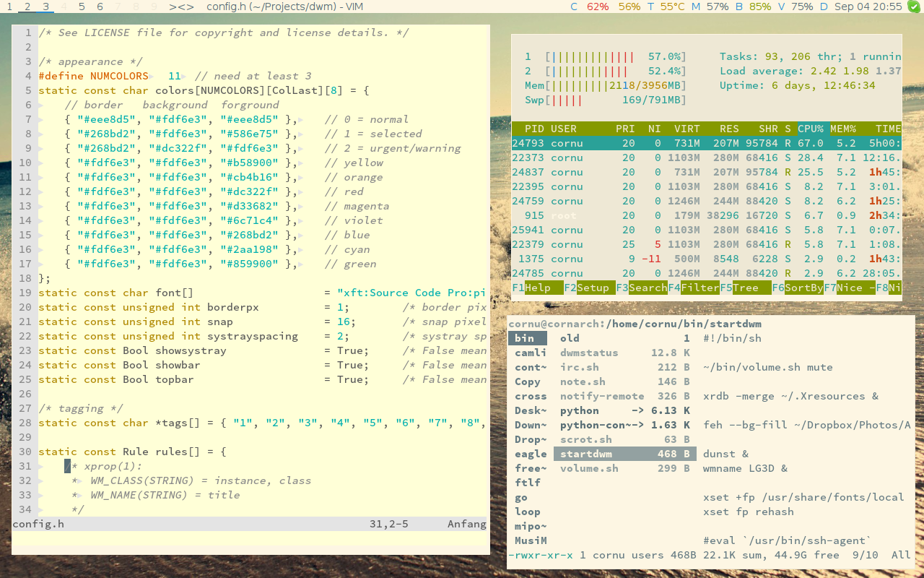Switch to dwm tag 9

point(154,7)
